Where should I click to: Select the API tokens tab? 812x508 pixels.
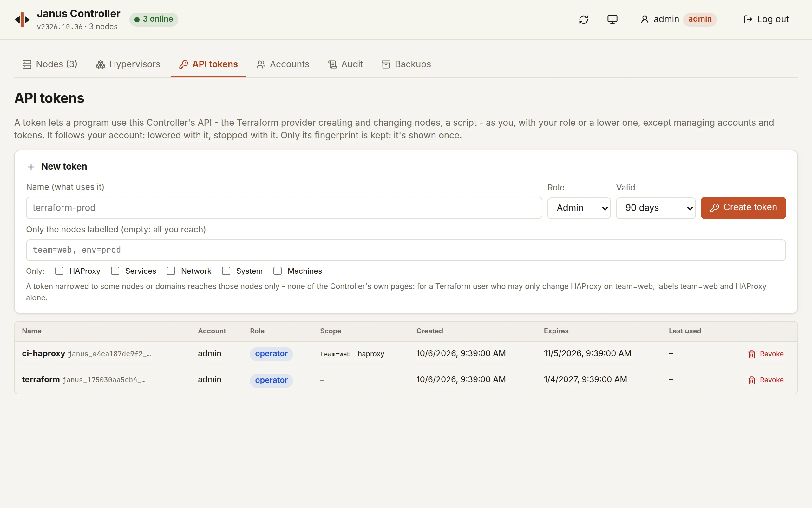pyautogui.click(x=208, y=64)
